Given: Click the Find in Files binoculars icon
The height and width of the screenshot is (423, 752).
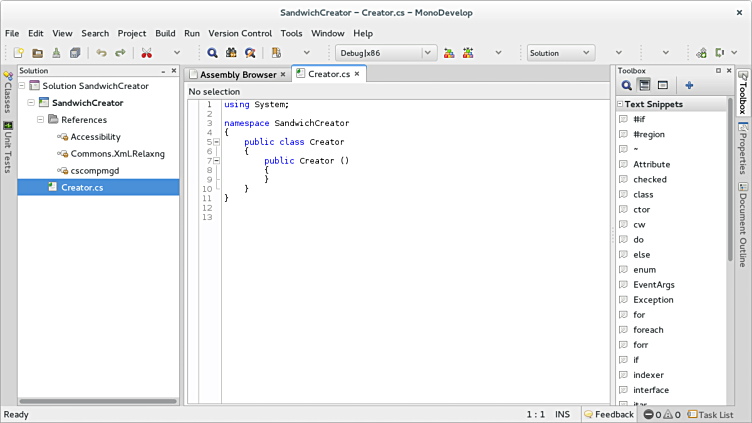Looking at the screenshot, I should 231,53.
